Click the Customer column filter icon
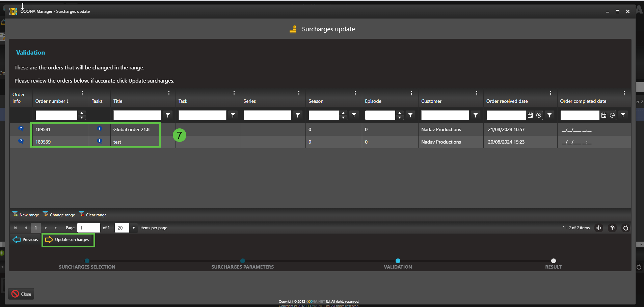This screenshot has height=307, width=644. [476, 115]
